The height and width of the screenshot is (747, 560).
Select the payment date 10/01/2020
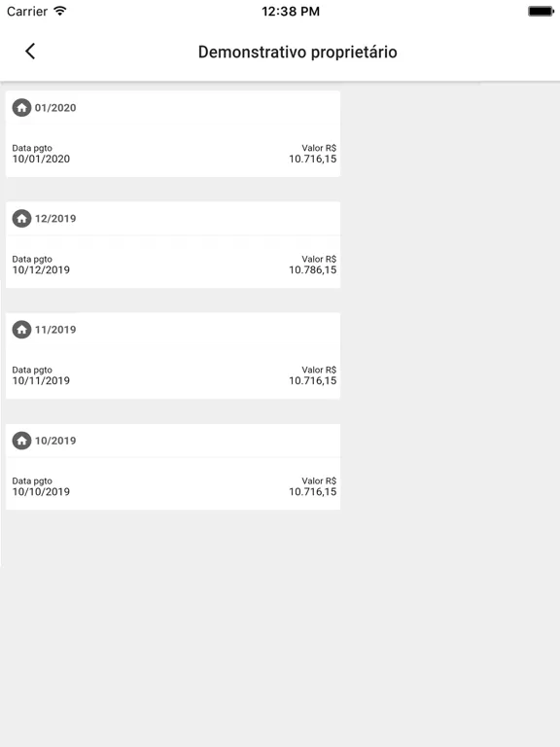tap(41, 160)
